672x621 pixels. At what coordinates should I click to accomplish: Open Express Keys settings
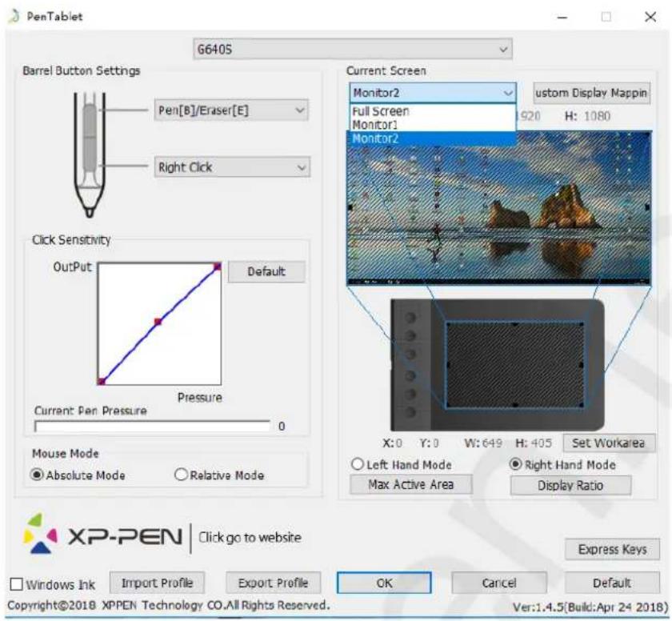pos(612,549)
